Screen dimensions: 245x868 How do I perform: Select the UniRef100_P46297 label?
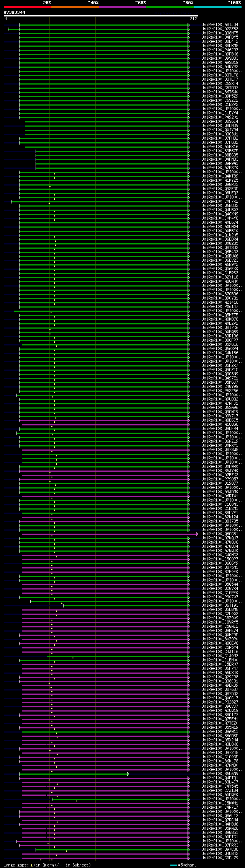pyautogui.click(x=220, y=50)
